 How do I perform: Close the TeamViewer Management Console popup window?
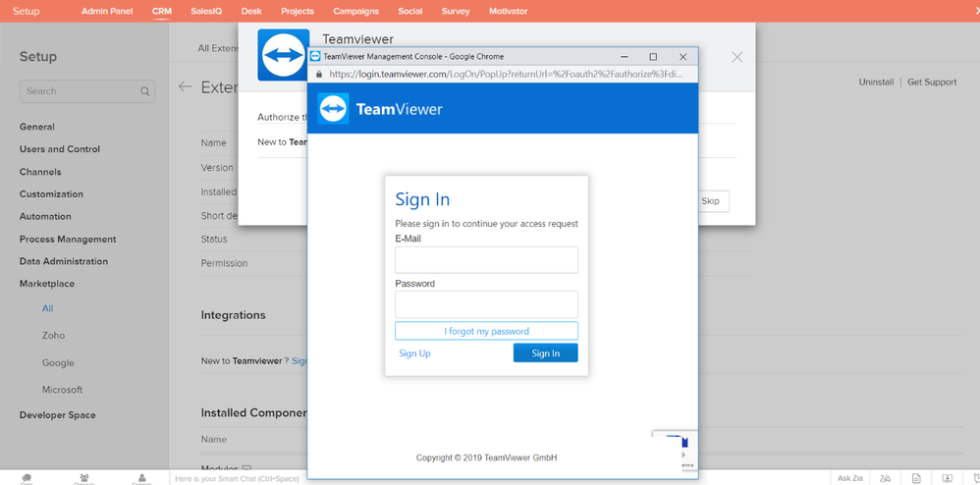(683, 56)
